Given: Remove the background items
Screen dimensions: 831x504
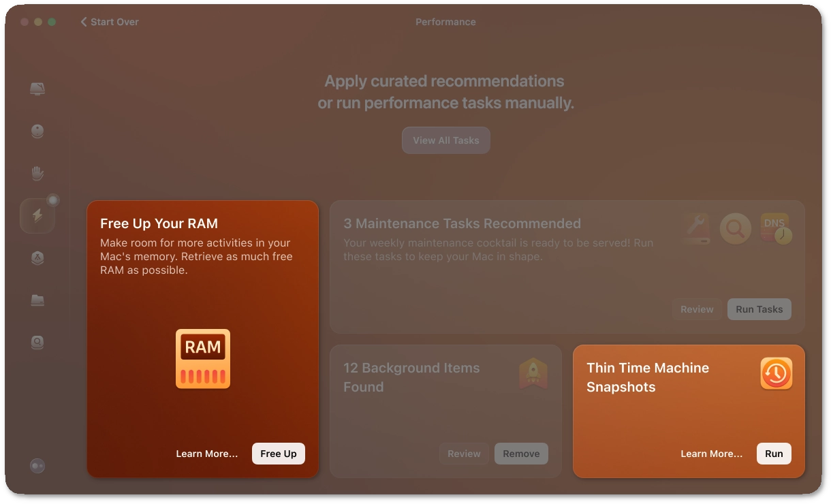Looking at the screenshot, I should tap(521, 454).
